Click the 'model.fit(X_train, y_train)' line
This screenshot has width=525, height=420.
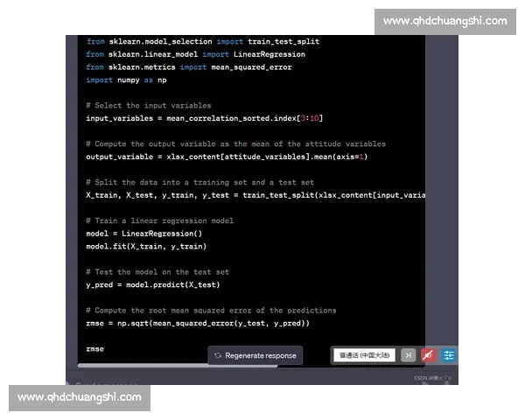pyautogui.click(x=146, y=247)
